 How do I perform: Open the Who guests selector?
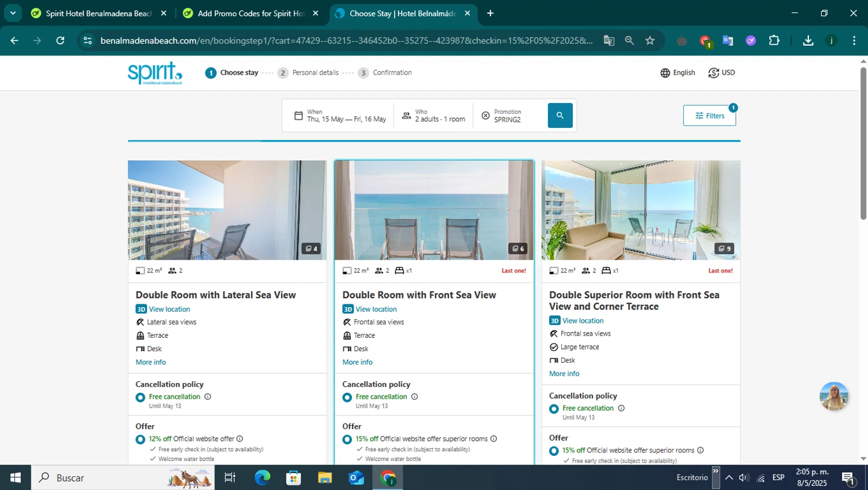tap(433, 116)
